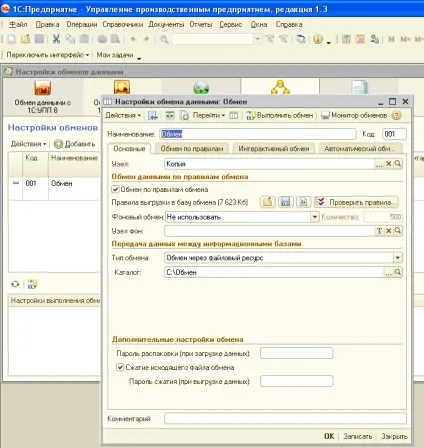424x448 pixels.
Task: Click green Добавить plus icon
Action: tap(58, 144)
